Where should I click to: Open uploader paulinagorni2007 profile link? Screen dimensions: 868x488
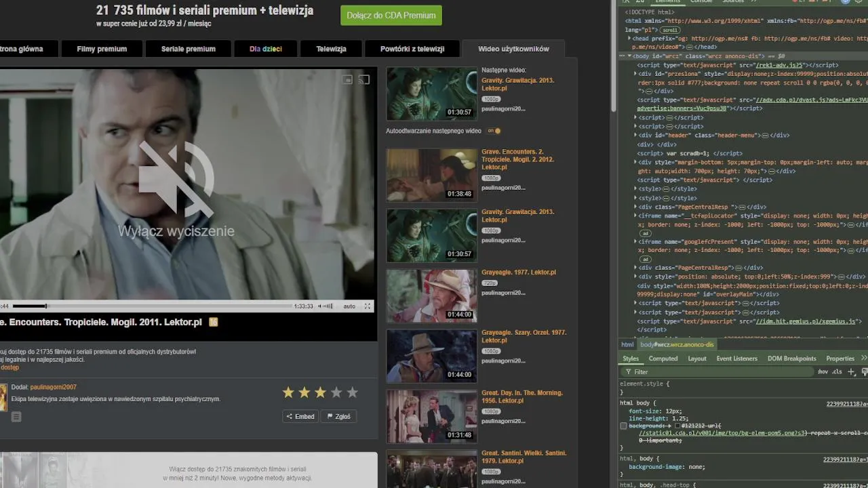pos(53,387)
